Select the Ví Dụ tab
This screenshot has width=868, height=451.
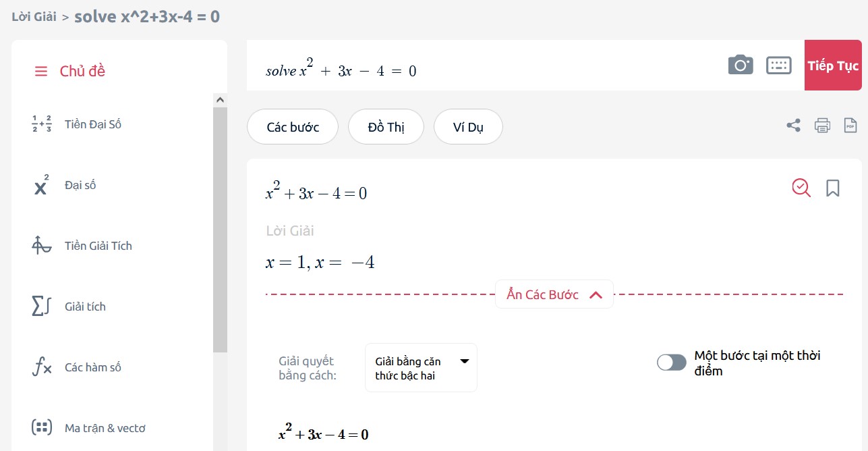[x=468, y=127]
